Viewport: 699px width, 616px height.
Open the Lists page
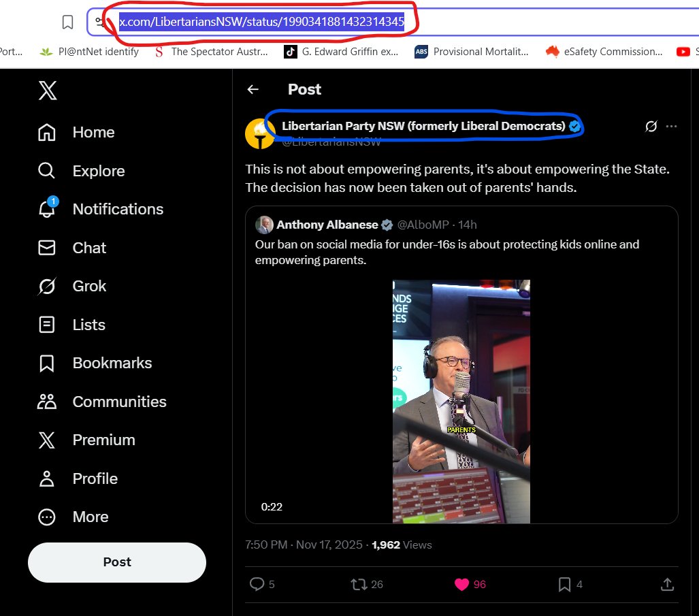tap(71, 325)
